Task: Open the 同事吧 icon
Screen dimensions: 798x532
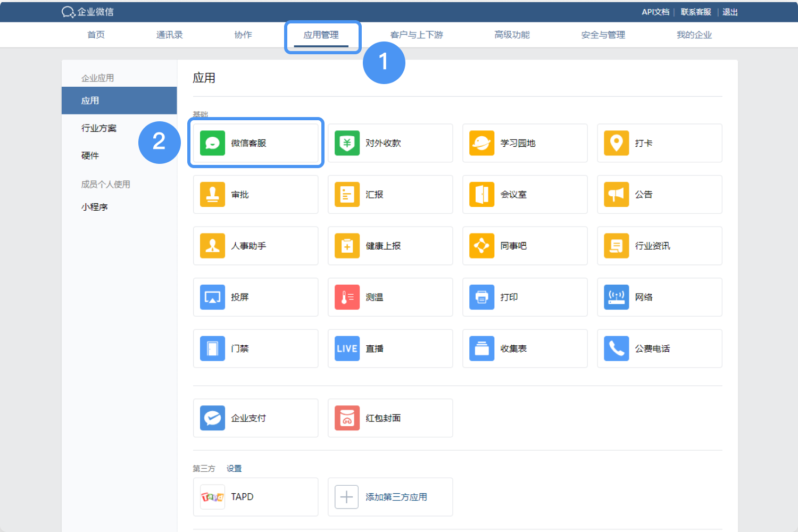Action: 481,246
